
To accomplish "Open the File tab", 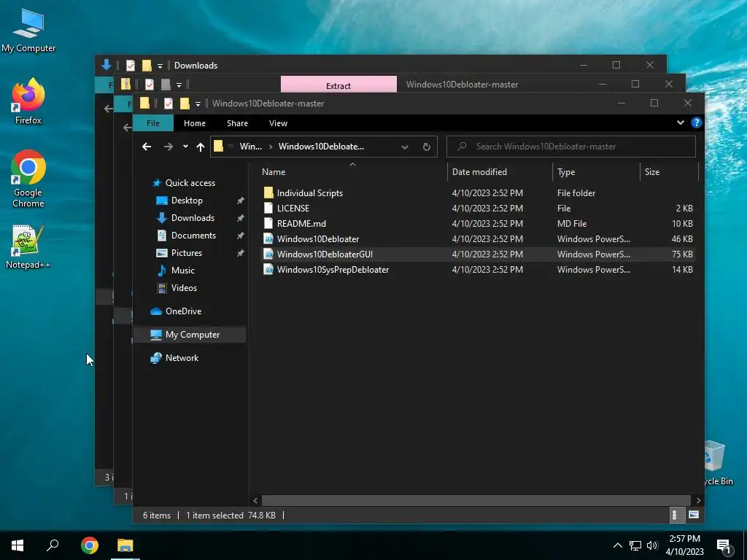I will (x=153, y=123).
